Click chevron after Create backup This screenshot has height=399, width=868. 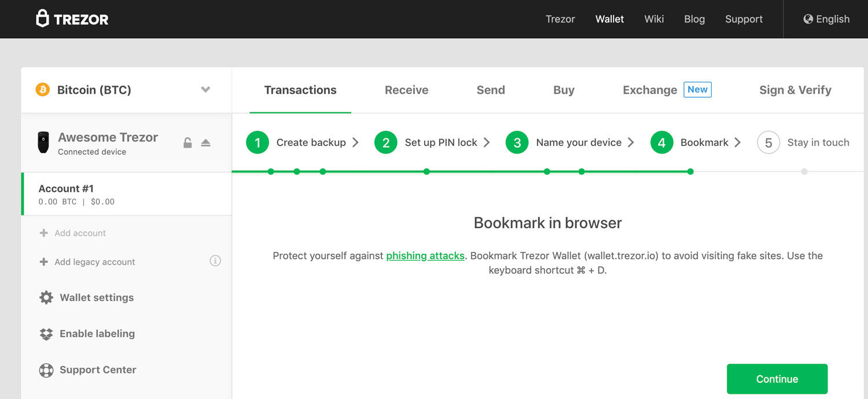pos(355,142)
